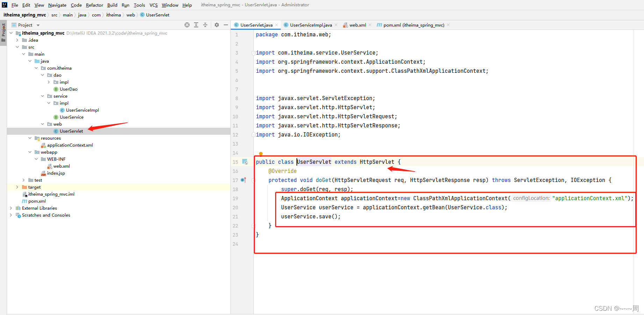
Task: Expand the target folder
Action: pos(17,187)
